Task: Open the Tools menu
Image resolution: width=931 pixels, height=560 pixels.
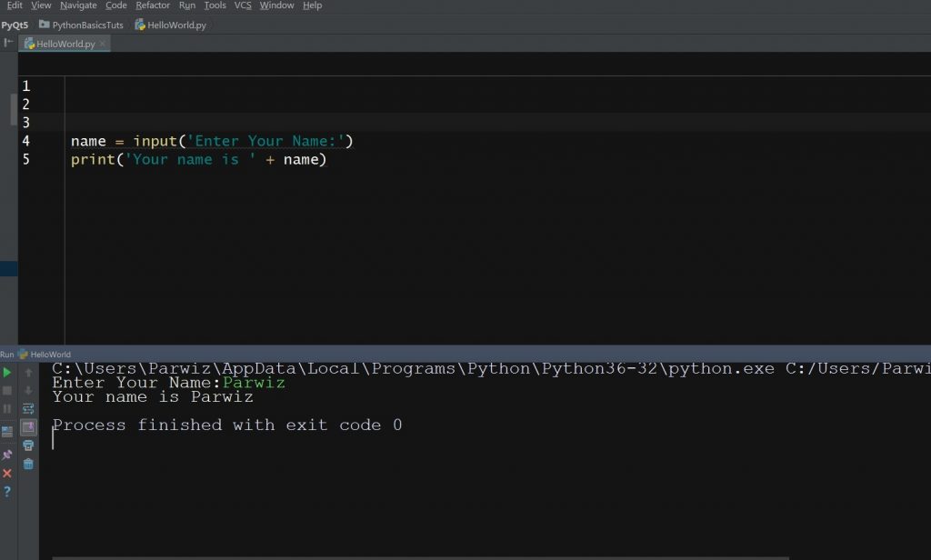Action: pyautogui.click(x=215, y=5)
